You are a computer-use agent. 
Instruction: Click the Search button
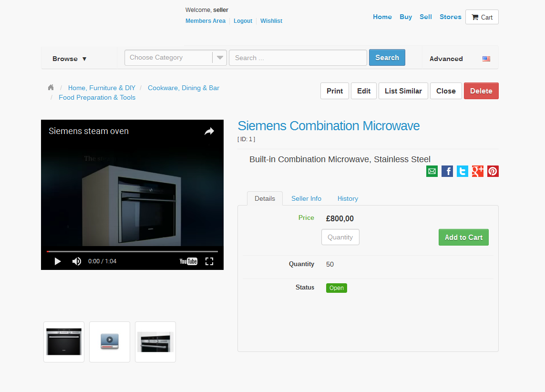pos(387,58)
